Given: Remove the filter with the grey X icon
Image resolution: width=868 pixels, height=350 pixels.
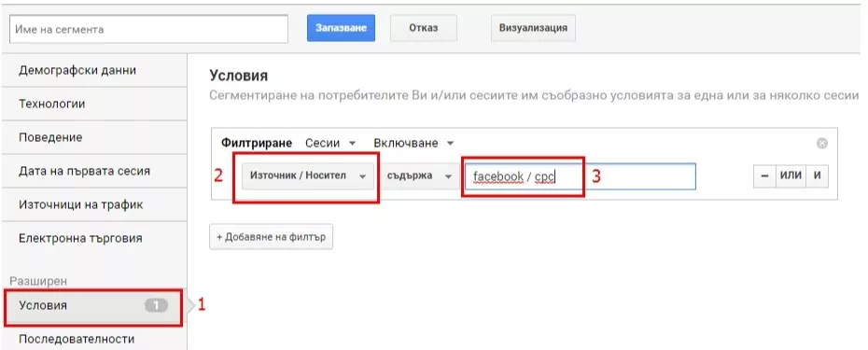Looking at the screenshot, I should 822,144.
